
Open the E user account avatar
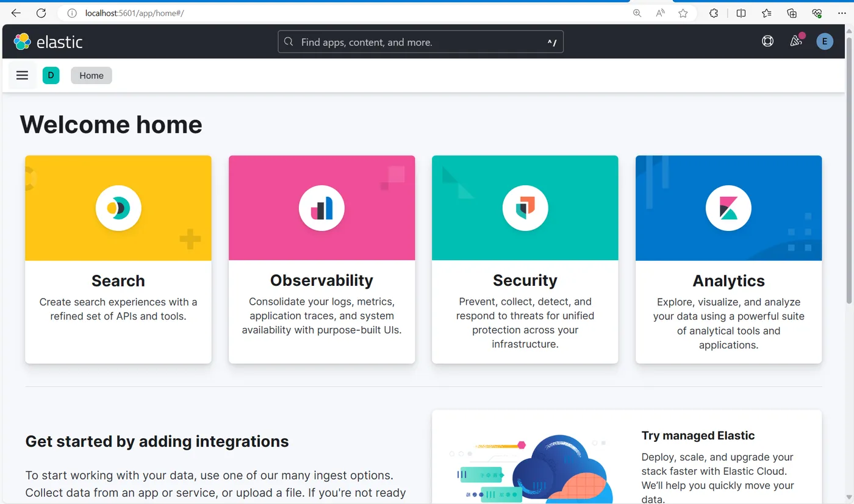[825, 41]
